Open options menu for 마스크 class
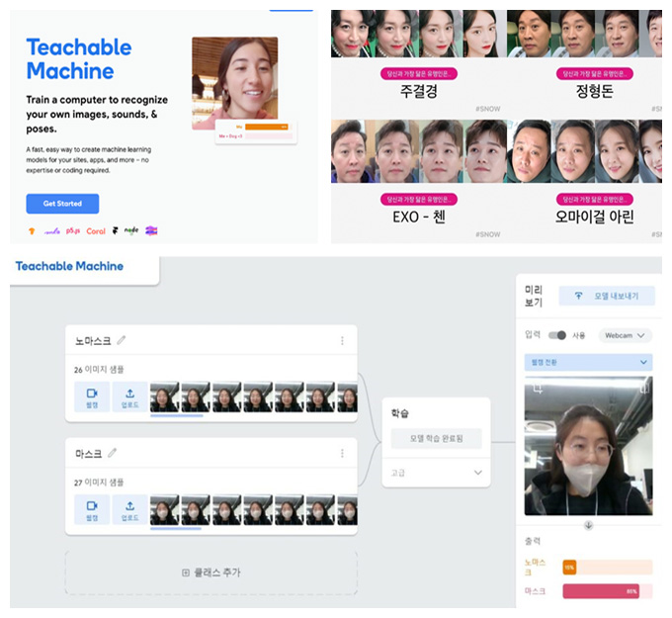Viewport: 672px width, 618px height. click(342, 453)
